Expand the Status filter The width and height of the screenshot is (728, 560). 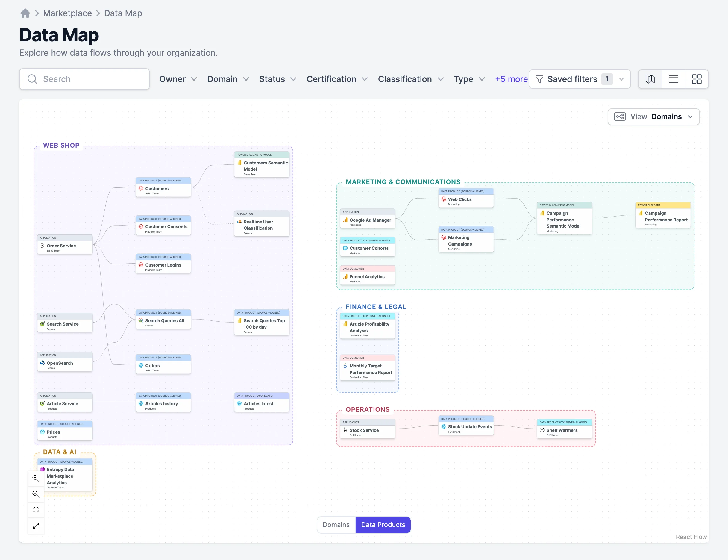click(x=278, y=79)
